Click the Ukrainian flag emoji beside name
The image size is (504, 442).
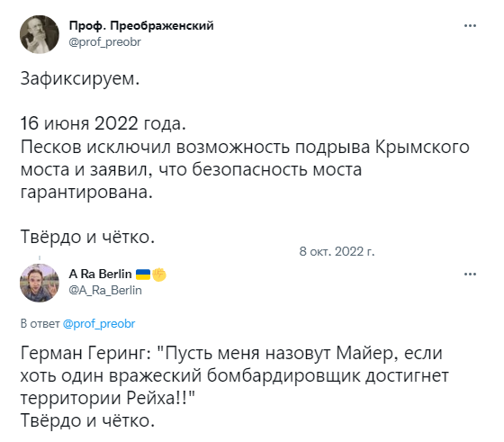click(143, 275)
